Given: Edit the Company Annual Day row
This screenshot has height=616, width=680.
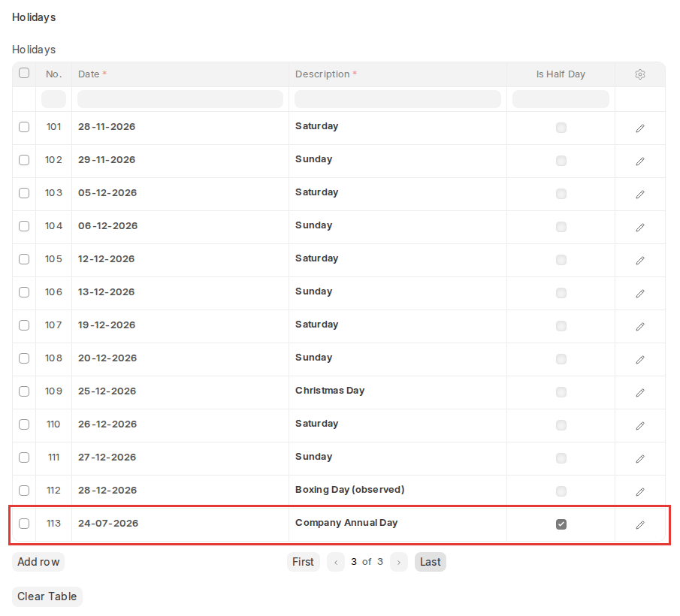Looking at the screenshot, I should tap(639, 525).
